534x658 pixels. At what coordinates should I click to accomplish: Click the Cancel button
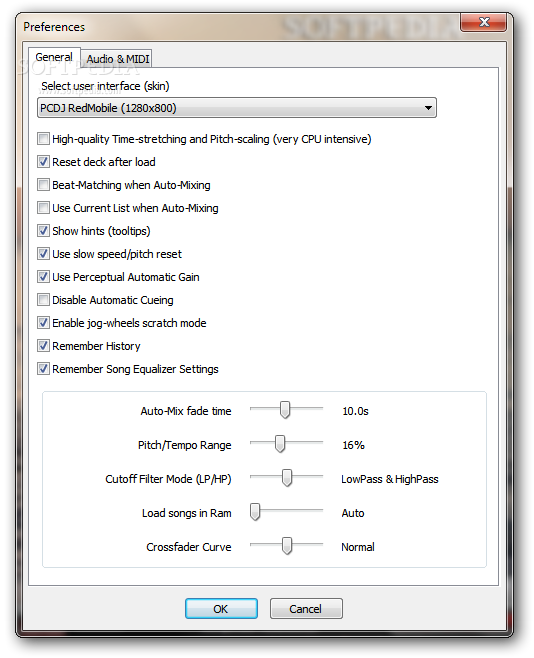(x=306, y=608)
